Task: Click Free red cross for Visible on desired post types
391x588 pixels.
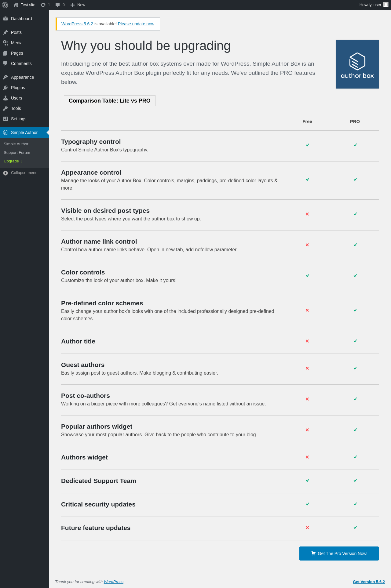Action: (x=307, y=214)
